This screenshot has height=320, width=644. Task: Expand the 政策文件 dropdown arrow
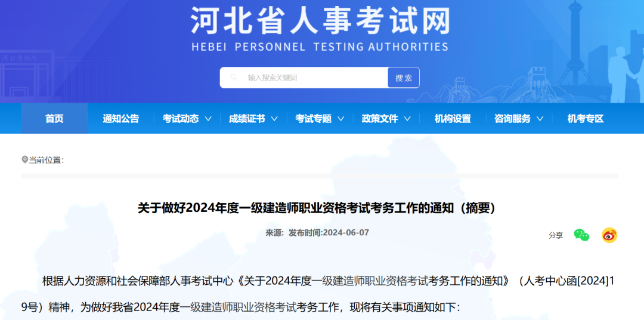407,119
